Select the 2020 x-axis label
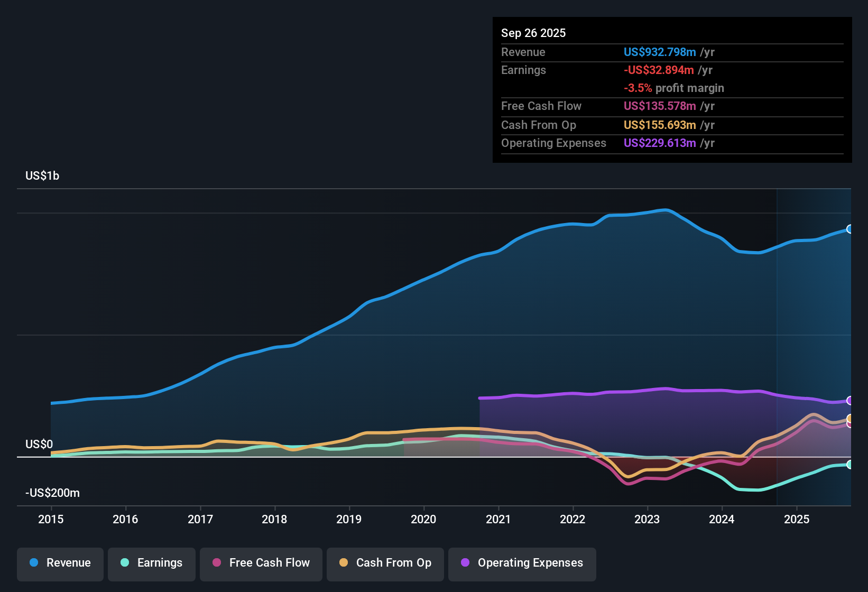 423,519
